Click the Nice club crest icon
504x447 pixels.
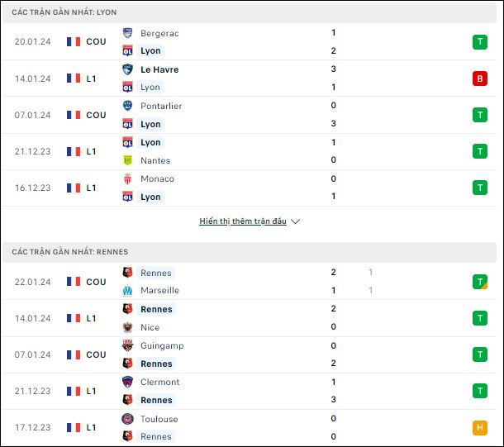[127, 327]
